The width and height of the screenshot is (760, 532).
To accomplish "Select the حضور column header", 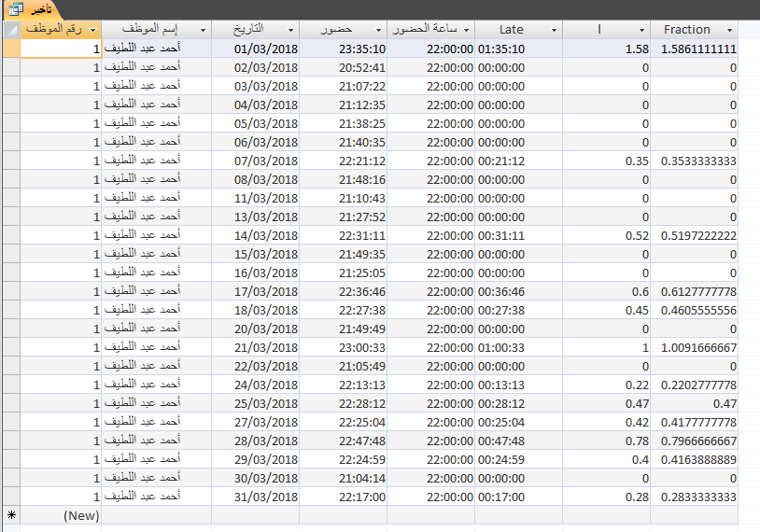I will coord(344,30).
